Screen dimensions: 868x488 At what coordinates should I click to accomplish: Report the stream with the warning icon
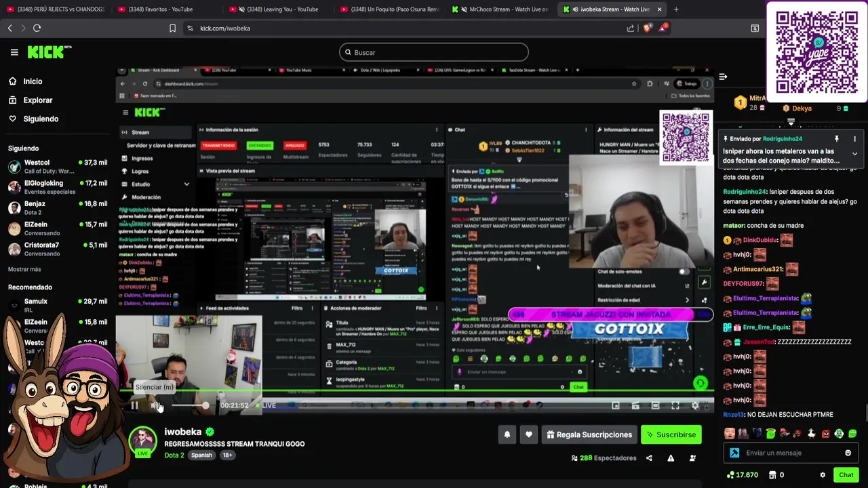(x=671, y=458)
